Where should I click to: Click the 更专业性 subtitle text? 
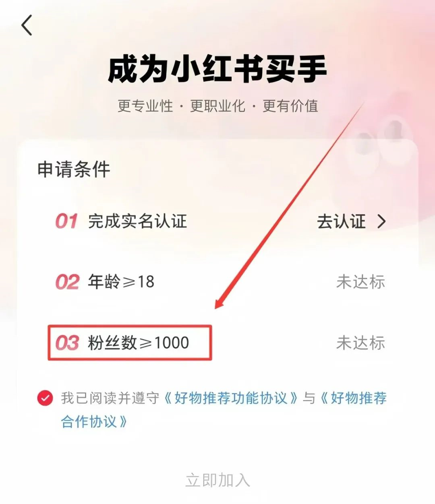pos(145,106)
